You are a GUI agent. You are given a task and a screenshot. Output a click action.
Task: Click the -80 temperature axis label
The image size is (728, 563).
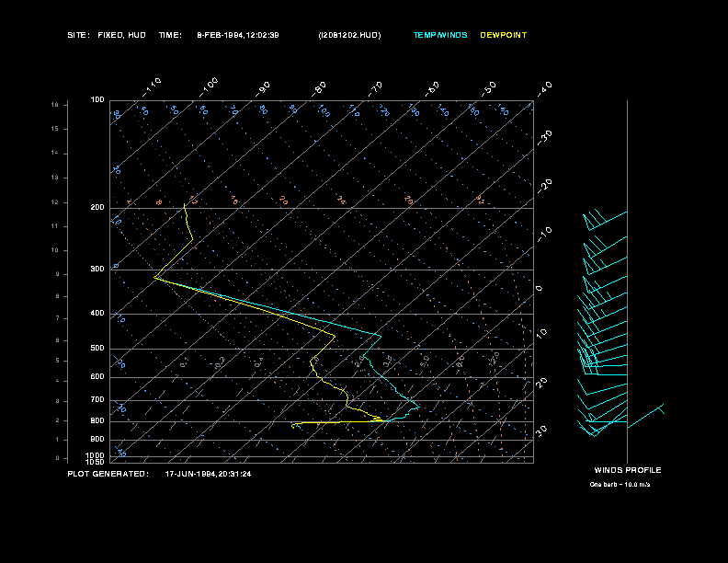[x=318, y=89]
